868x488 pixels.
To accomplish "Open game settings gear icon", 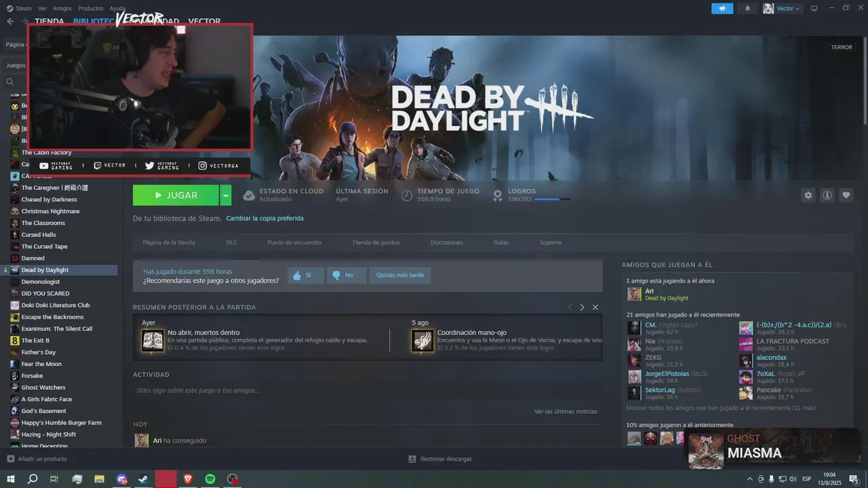I will pyautogui.click(x=808, y=195).
